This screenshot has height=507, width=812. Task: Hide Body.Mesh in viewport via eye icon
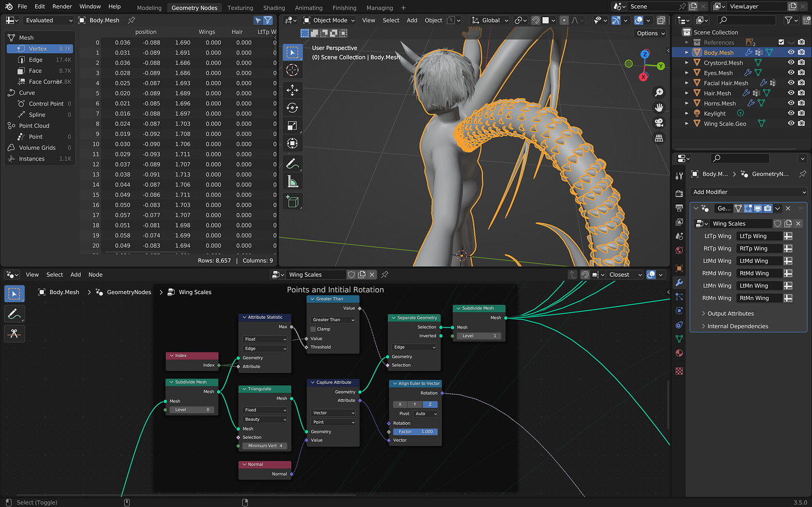point(791,52)
